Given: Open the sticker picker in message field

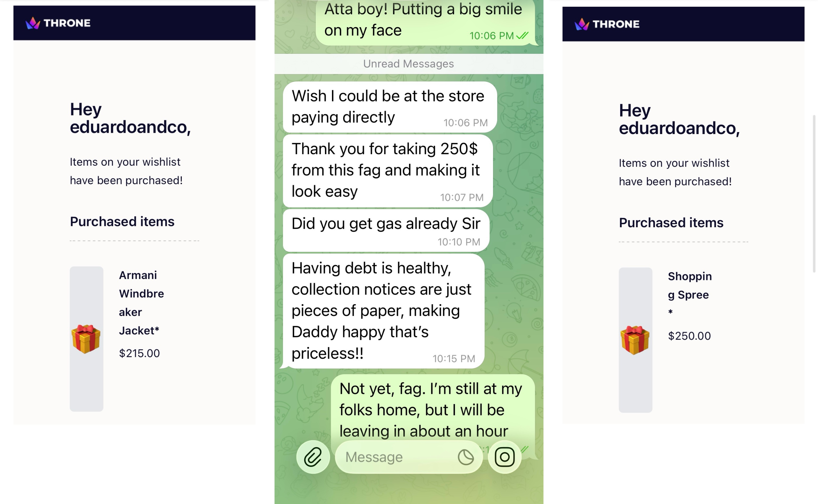Looking at the screenshot, I should click(x=465, y=457).
